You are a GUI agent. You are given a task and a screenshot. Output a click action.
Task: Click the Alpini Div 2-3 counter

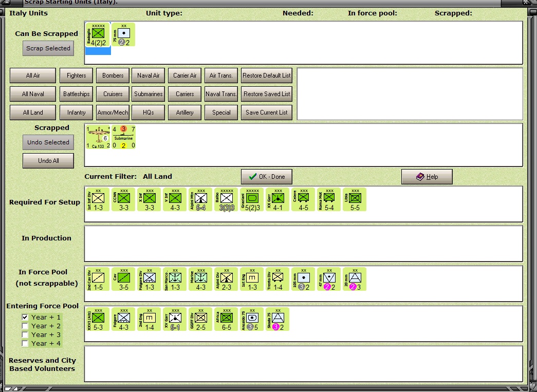tap(227, 279)
